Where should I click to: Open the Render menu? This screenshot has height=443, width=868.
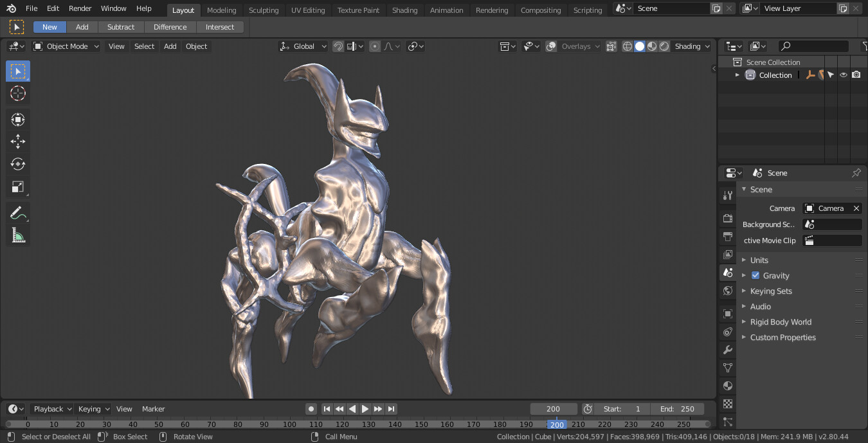pyautogui.click(x=80, y=8)
